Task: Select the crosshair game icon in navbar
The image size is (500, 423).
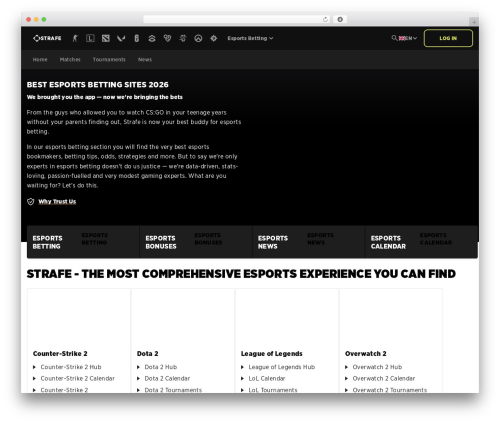Action: [x=214, y=38]
